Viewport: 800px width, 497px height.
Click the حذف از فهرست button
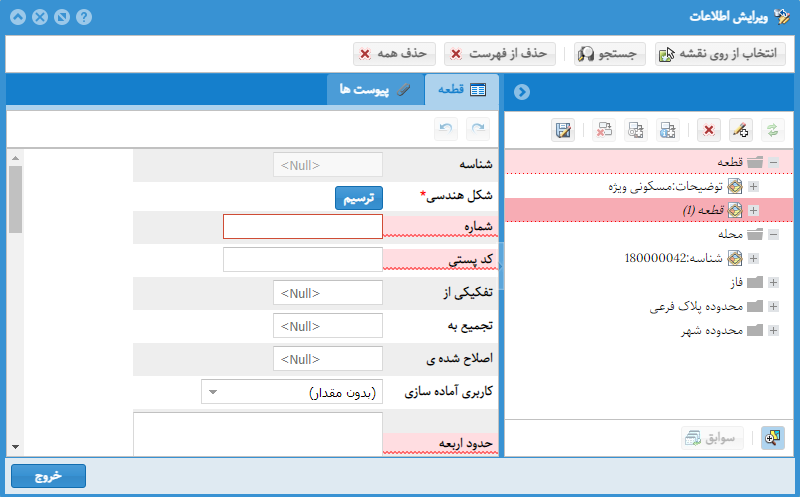499,54
